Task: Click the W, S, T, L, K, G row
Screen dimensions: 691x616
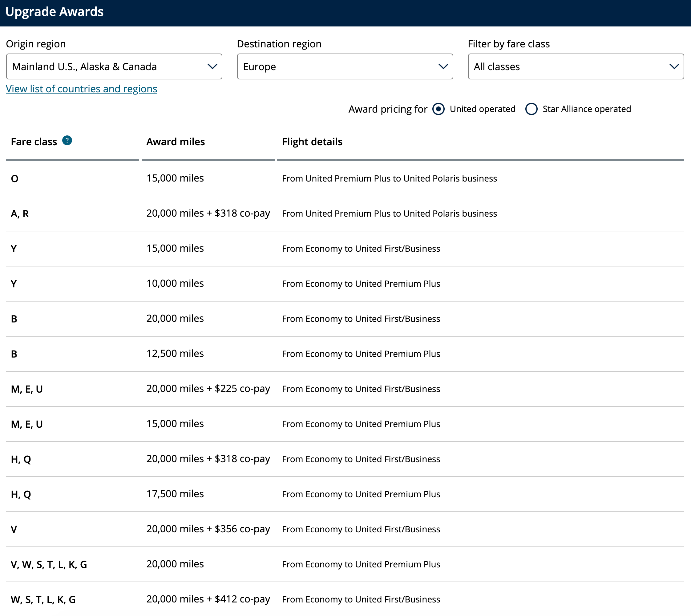Action: 43,599
